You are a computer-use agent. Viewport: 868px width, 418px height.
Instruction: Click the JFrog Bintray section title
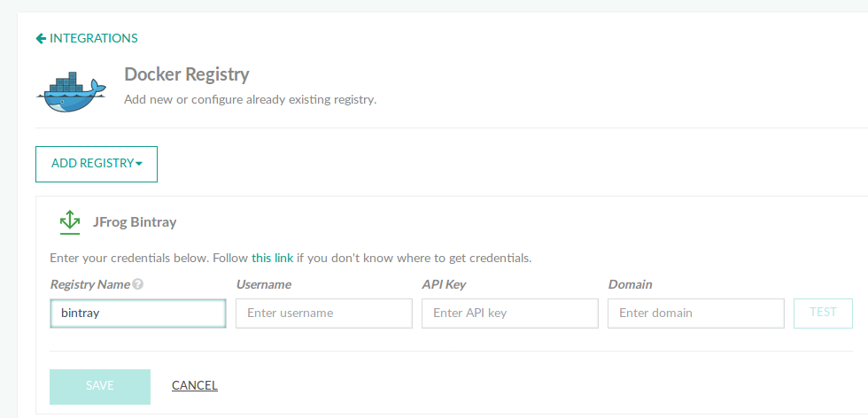(x=134, y=222)
